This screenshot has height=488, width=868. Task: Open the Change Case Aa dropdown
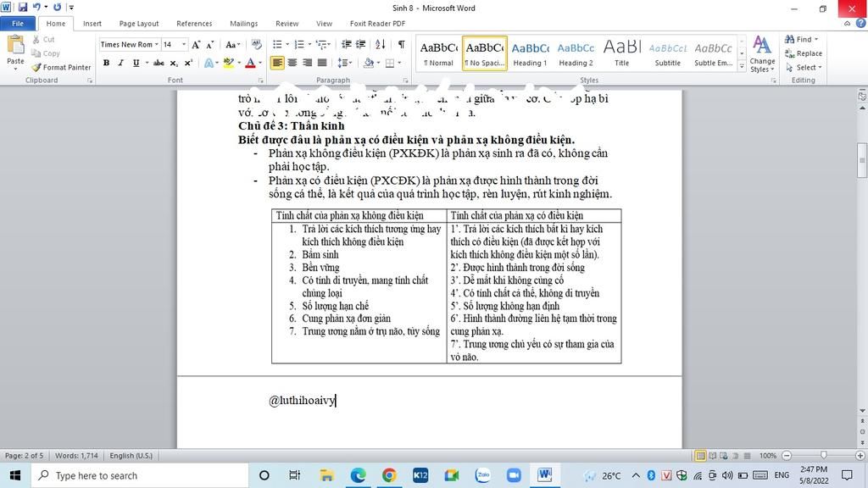tap(232, 44)
